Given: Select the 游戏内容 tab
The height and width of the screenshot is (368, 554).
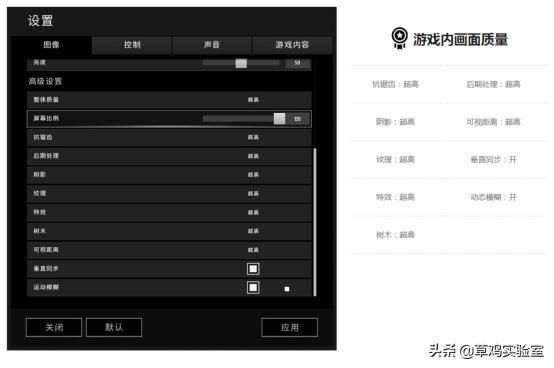Looking at the screenshot, I should (292, 45).
